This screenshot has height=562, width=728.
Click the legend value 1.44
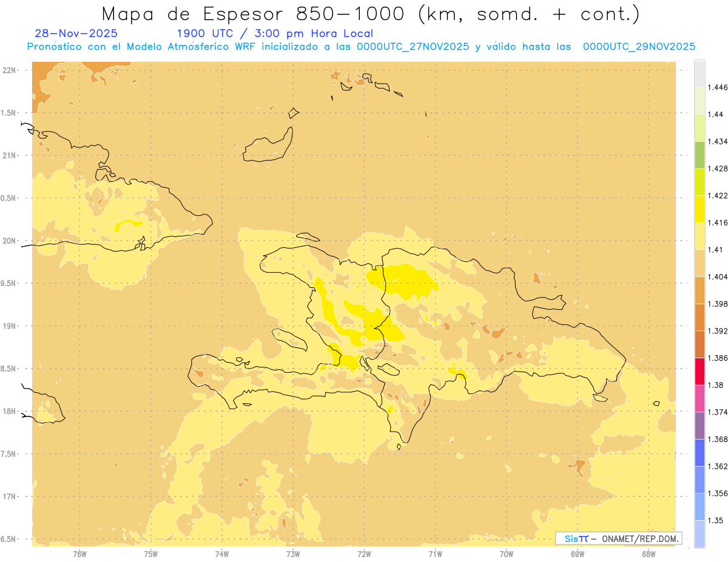(716, 115)
